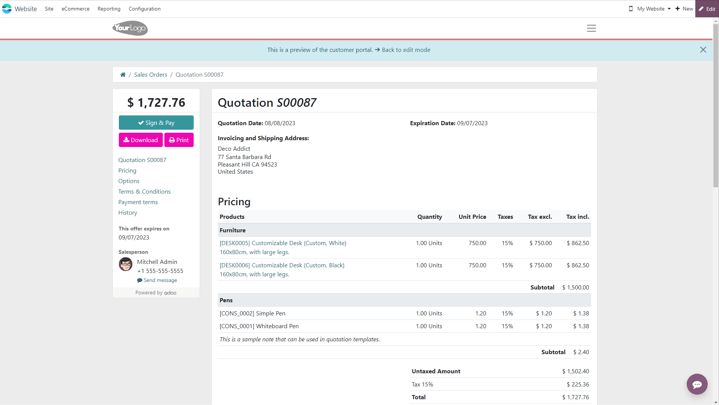Open the live chat bubble
Screen dimensions: 719x405
click(x=697, y=384)
